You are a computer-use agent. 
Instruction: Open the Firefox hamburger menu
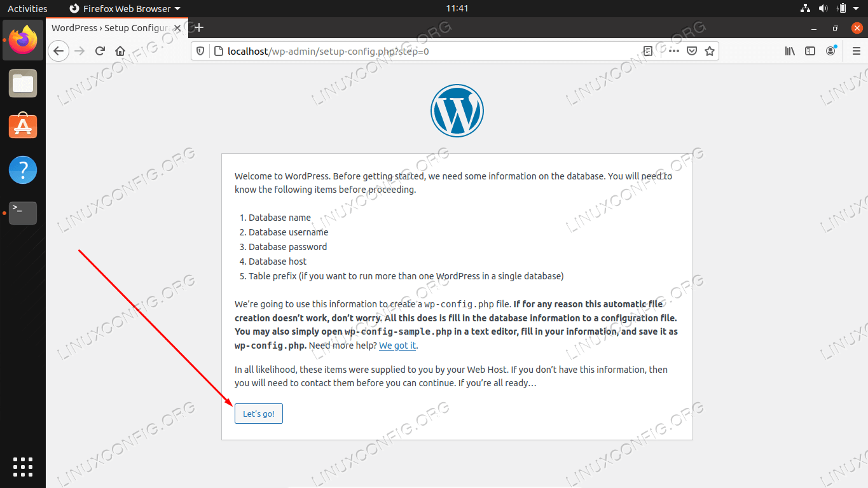856,51
